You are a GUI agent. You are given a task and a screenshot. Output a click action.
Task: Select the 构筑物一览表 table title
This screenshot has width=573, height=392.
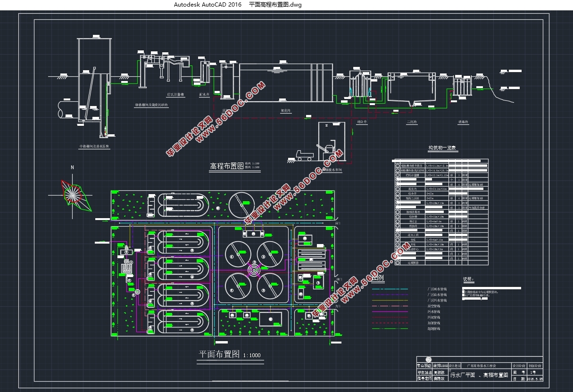[x=442, y=148]
